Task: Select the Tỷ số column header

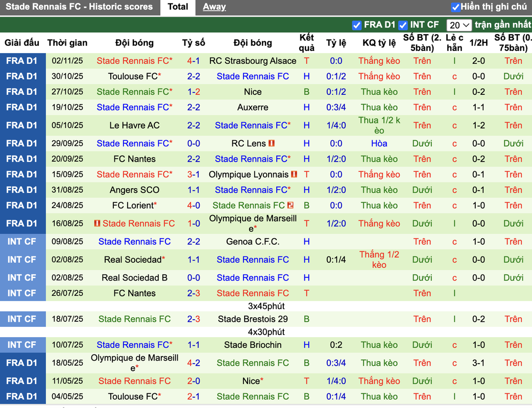Action: pos(194,43)
